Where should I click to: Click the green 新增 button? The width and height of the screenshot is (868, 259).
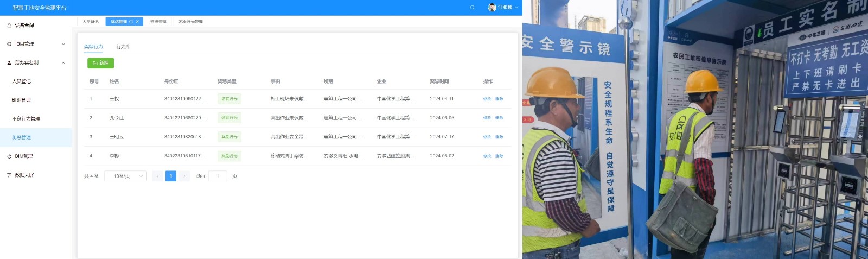(100, 63)
